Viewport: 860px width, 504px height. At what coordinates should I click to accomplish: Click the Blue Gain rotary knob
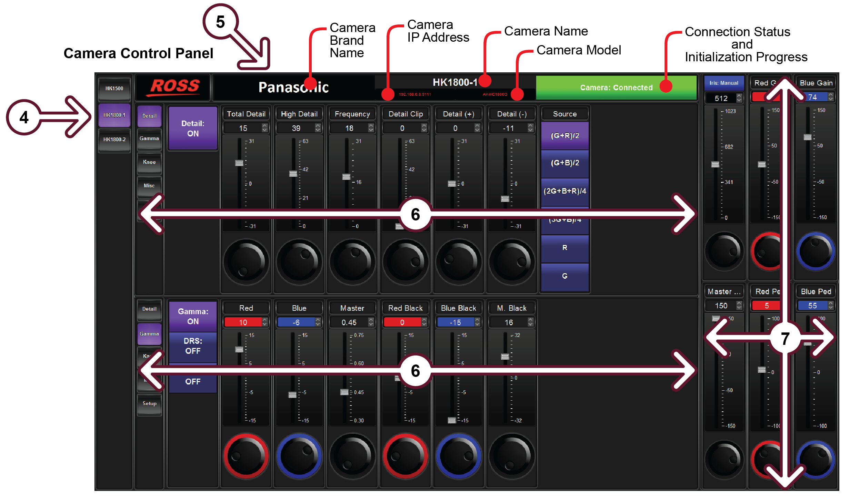point(816,251)
